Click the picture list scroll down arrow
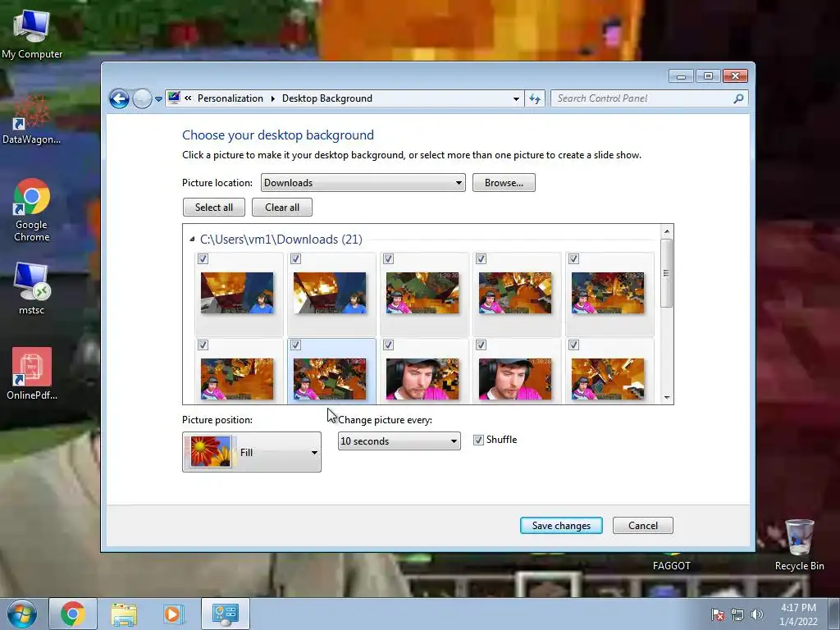This screenshot has width=840, height=630. [666, 398]
